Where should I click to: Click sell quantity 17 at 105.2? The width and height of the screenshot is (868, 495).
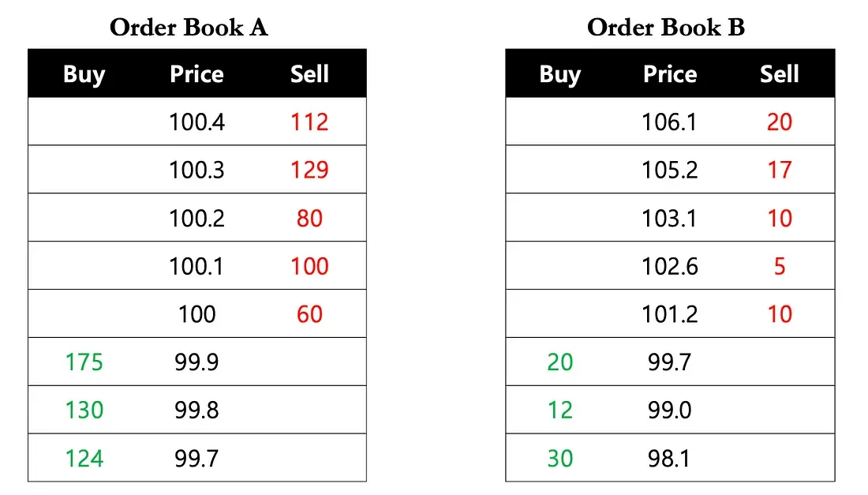pos(780,170)
